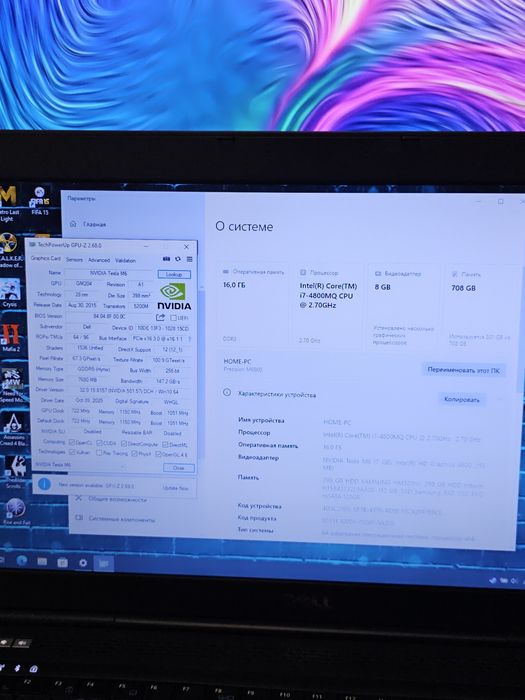This screenshot has width=525, height=700.
Task: Click GPU-Z refresh icon
Action: pyautogui.click(x=178, y=259)
